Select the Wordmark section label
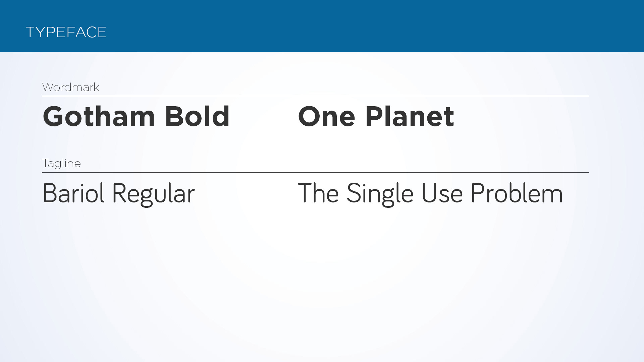 (71, 87)
